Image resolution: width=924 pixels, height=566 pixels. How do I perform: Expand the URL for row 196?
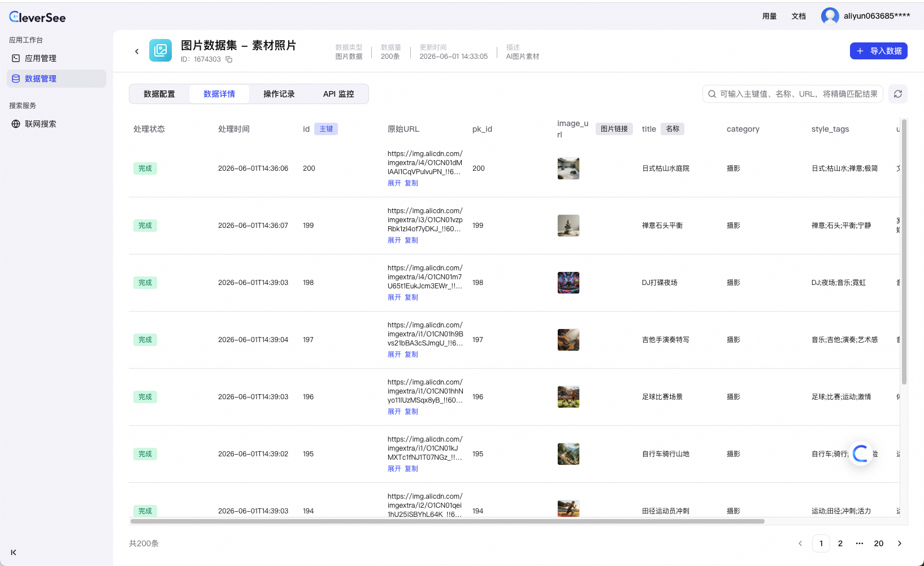pos(394,412)
